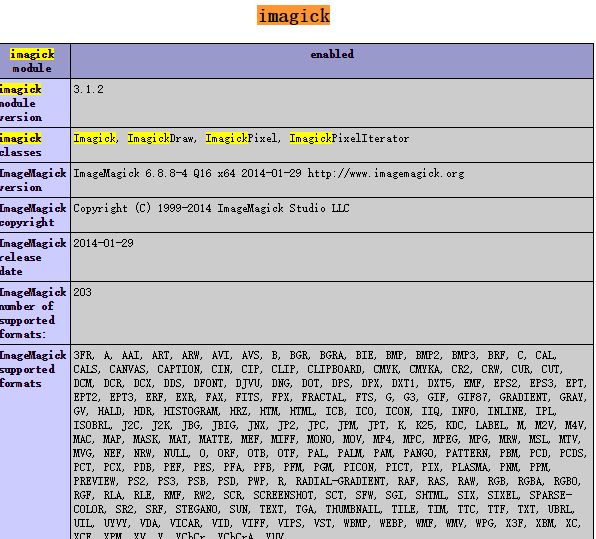This screenshot has height=539, width=596.
Task: Click the orange imagick heading
Action: (x=293, y=15)
